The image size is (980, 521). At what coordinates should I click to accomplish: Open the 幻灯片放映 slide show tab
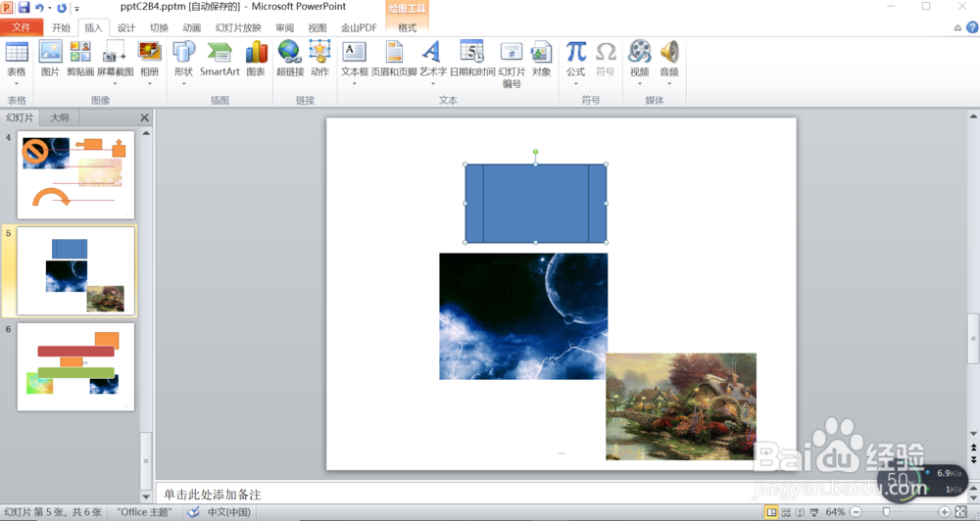point(238,27)
